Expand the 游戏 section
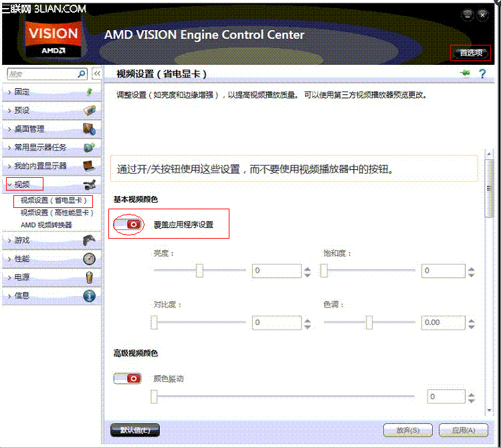Viewport: 501px width, 448px height. [x=51, y=240]
